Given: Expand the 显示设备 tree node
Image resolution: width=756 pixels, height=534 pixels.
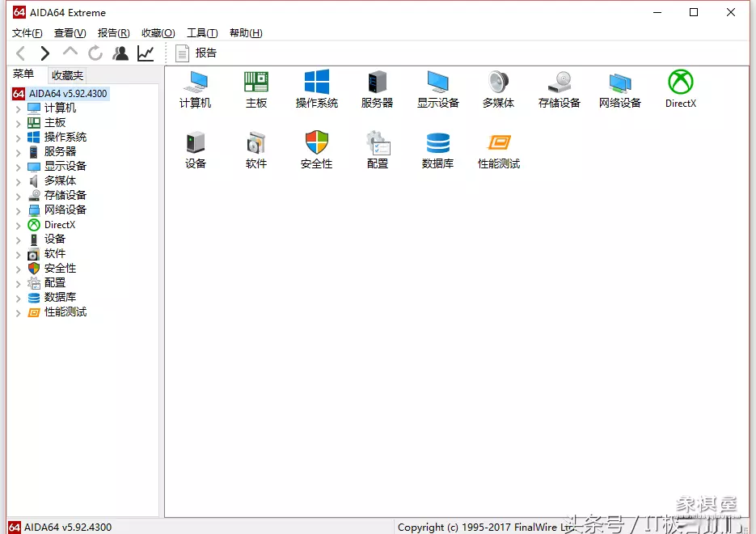Looking at the screenshot, I should [19, 167].
